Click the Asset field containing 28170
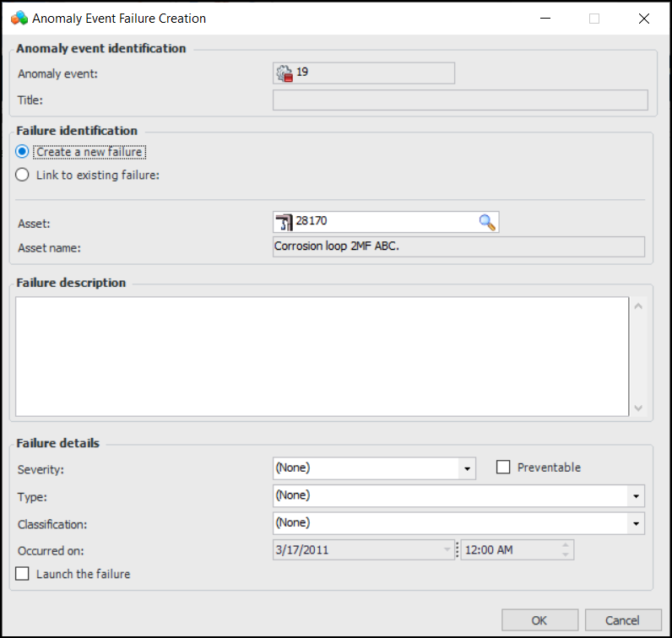 (386, 223)
